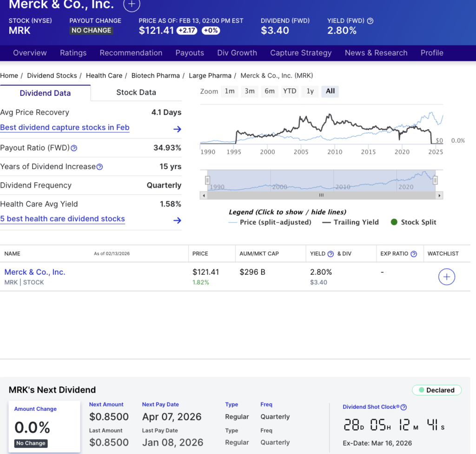Click the chart navigator left handle
476x454 pixels.
pyautogui.click(x=208, y=180)
